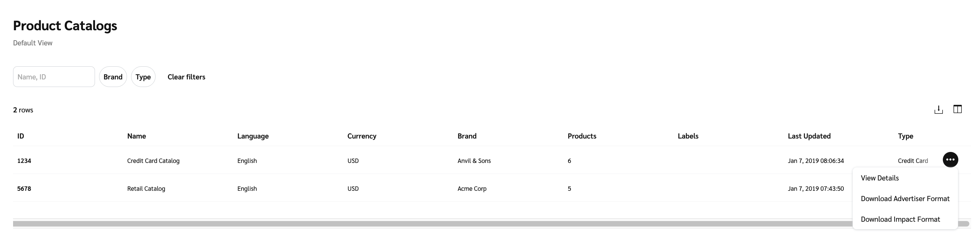Click the download table icon

(938, 110)
